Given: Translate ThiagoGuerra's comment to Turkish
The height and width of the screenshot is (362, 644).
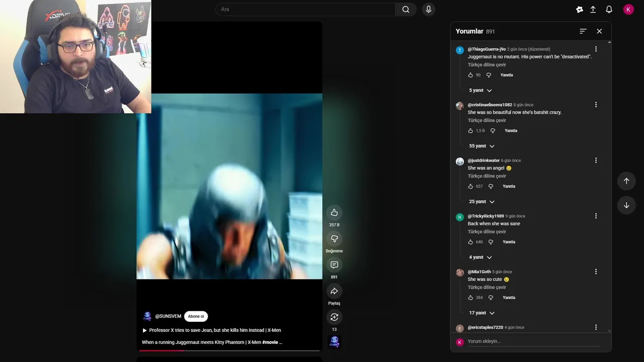Looking at the screenshot, I should [487, 65].
